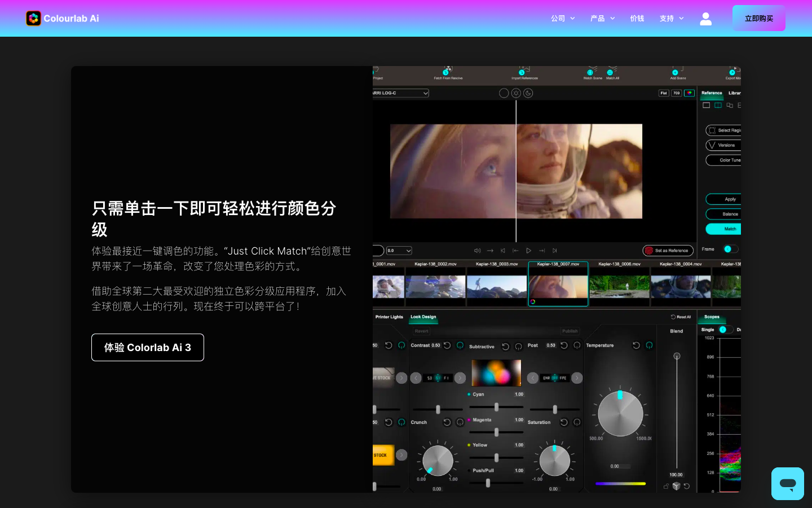Toggle the Saturation bypass power icon
Viewport: 812px width, 508px height.
577,422
